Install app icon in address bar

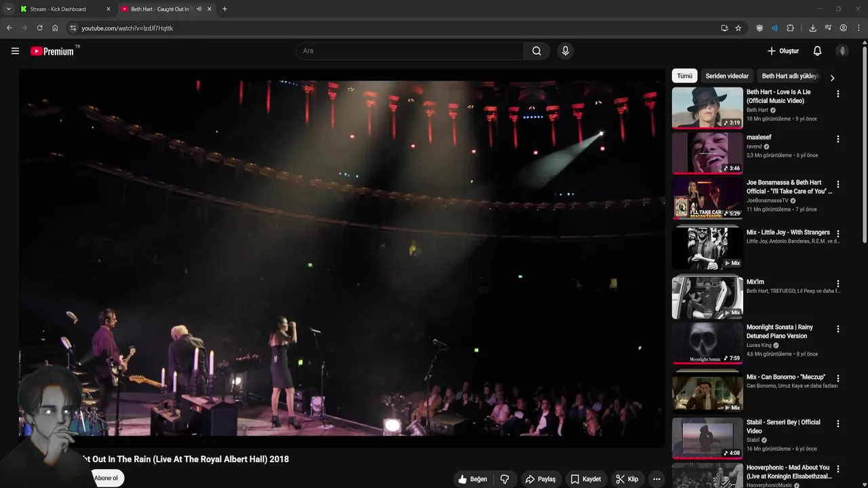(x=724, y=28)
